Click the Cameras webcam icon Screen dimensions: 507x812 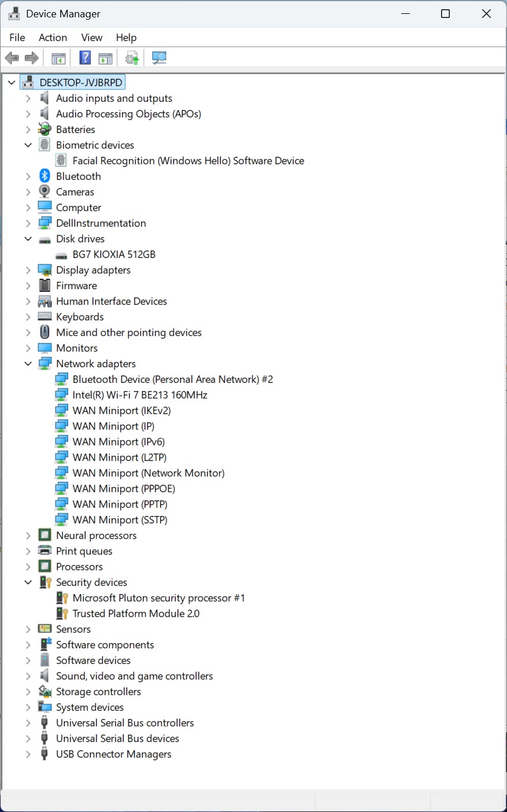pos(45,191)
